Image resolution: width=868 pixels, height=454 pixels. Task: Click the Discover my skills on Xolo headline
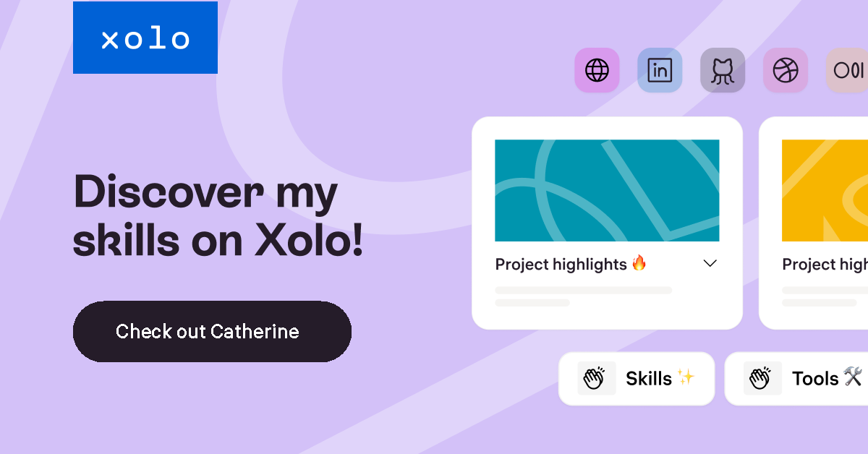[218, 217]
